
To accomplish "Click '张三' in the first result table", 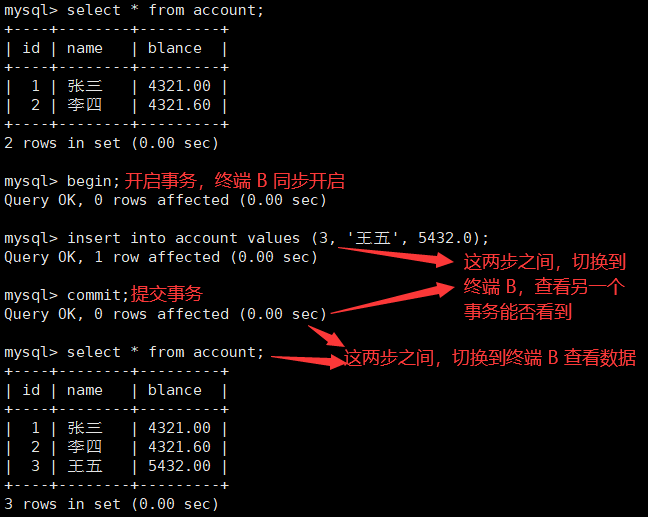I will 85,86.
